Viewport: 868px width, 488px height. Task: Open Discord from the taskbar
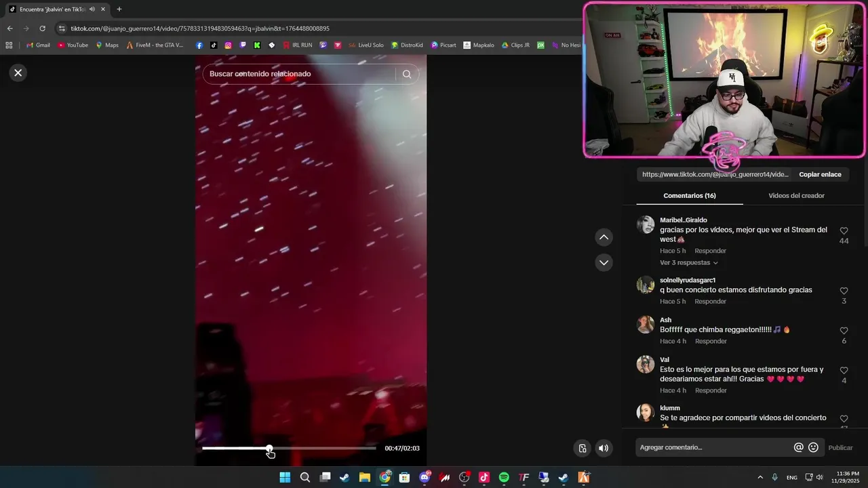point(425,477)
